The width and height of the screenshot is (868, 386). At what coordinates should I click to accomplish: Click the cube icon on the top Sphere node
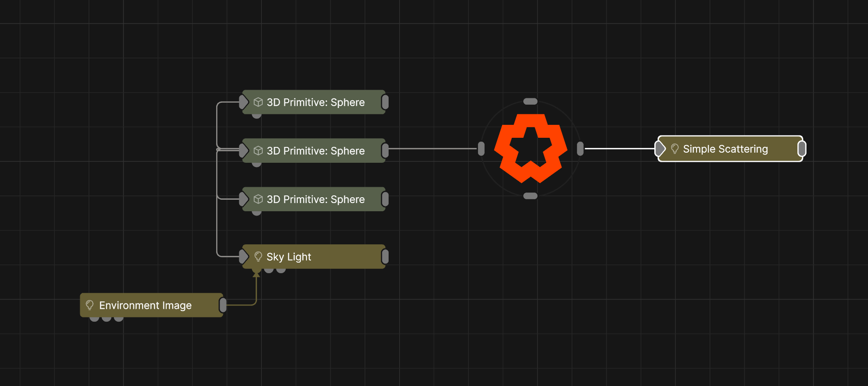coord(258,102)
